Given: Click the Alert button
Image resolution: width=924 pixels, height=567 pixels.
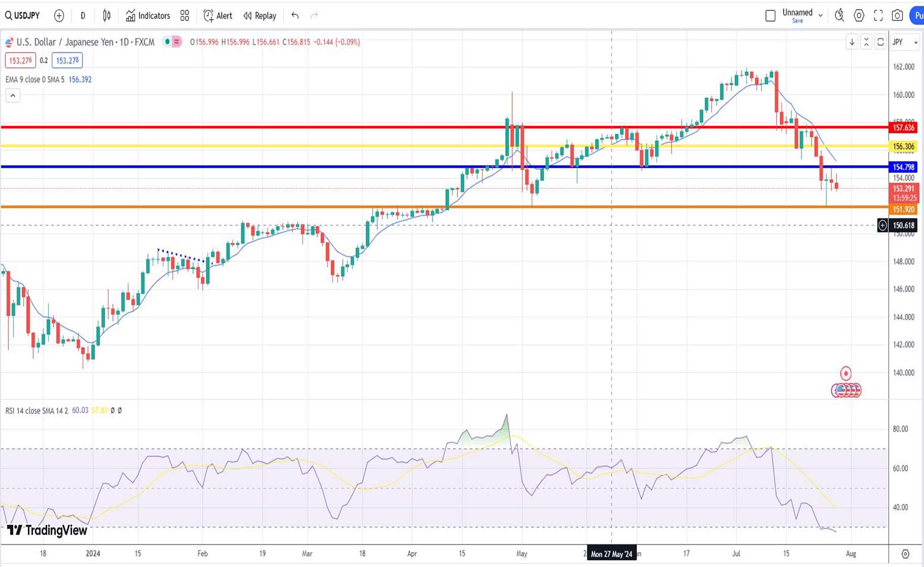Looking at the screenshot, I should point(218,16).
